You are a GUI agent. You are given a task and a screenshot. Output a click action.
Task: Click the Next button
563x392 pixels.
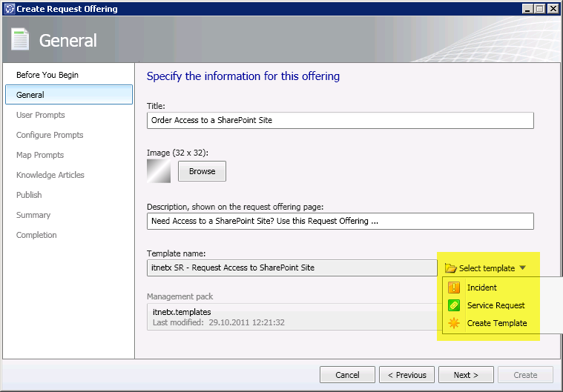(466, 375)
